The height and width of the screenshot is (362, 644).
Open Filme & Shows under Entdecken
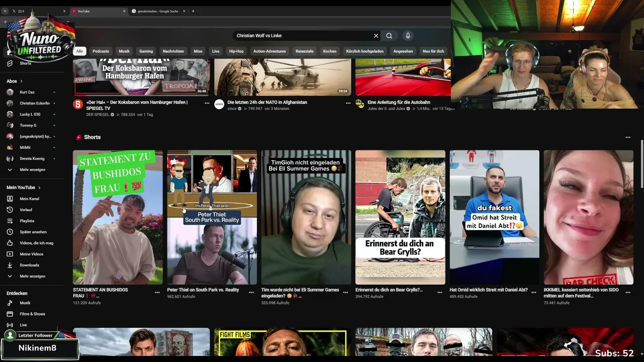(x=30, y=314)
